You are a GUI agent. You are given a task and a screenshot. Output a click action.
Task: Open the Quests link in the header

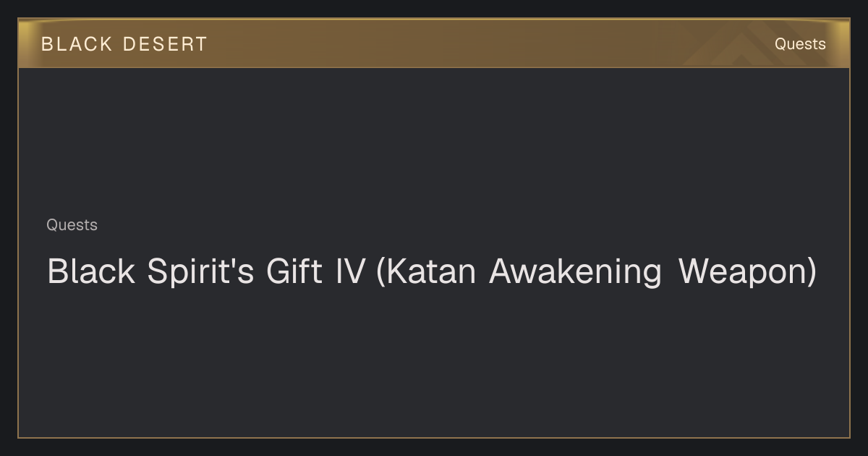[800, 44]
